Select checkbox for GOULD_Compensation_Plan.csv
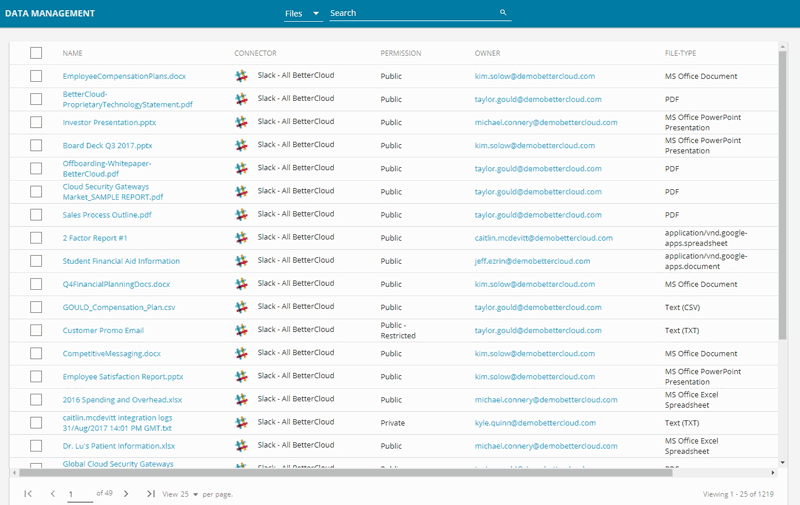This screenshot has width=800, height=505. coord(36,307)
